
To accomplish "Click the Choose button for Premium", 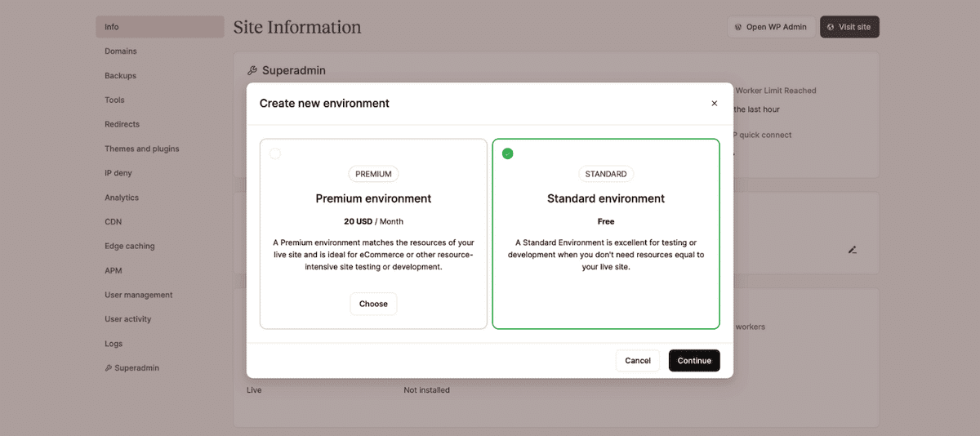I will 373,304.
